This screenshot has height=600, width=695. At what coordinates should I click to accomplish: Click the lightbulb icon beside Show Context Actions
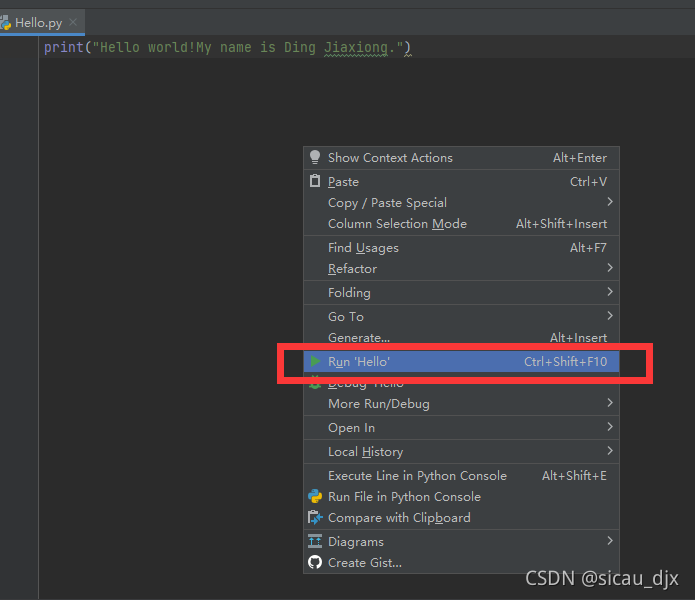tap(315, 157)
